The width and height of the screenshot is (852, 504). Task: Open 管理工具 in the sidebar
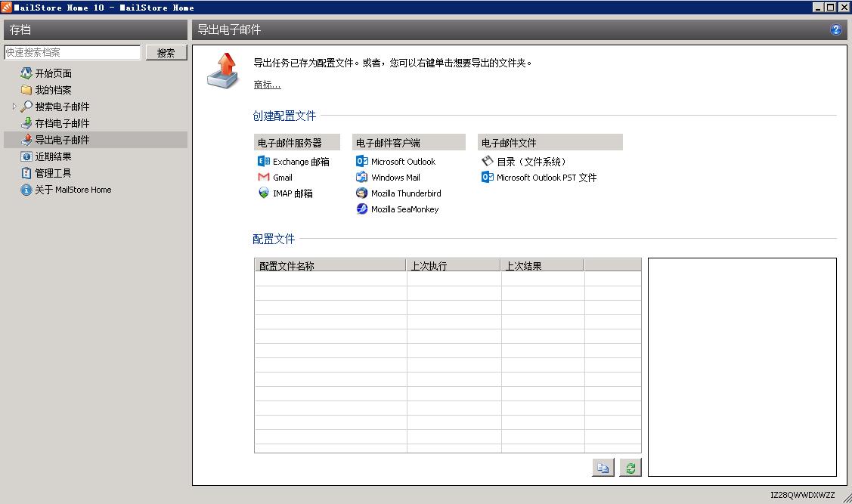[x=53, y=173]
